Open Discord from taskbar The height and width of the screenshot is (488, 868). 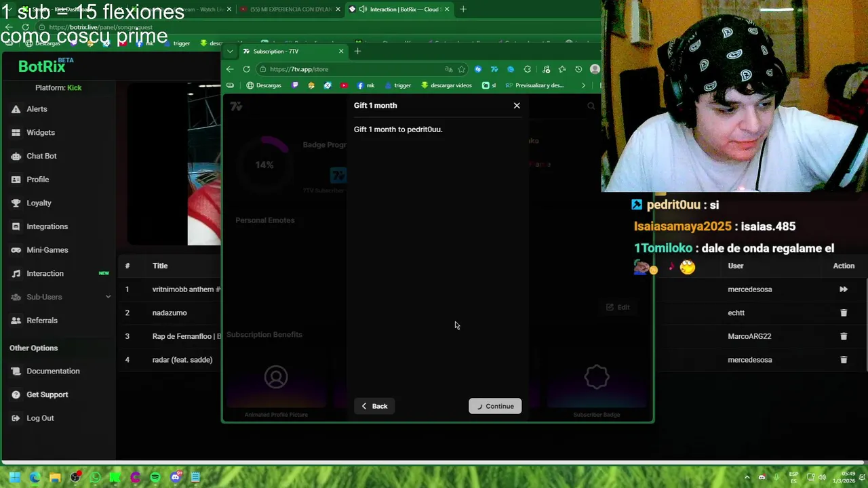176,477
